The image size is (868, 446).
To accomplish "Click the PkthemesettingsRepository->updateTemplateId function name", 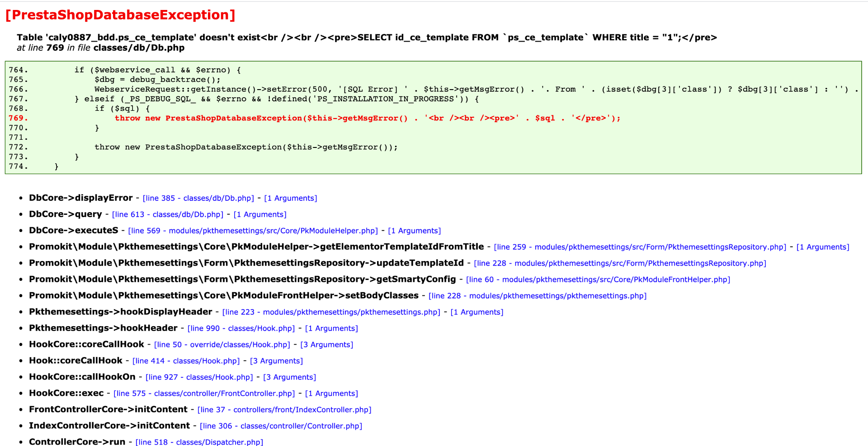I will point(246,263).
